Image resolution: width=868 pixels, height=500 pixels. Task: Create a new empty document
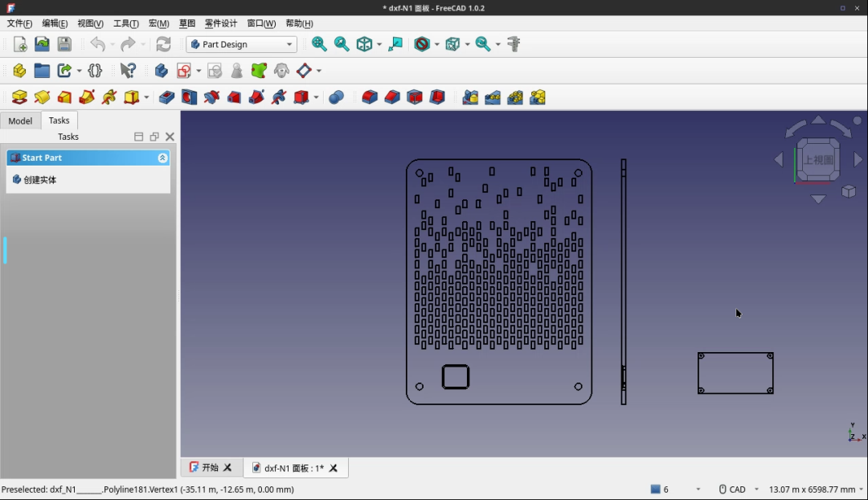(18, 44)
